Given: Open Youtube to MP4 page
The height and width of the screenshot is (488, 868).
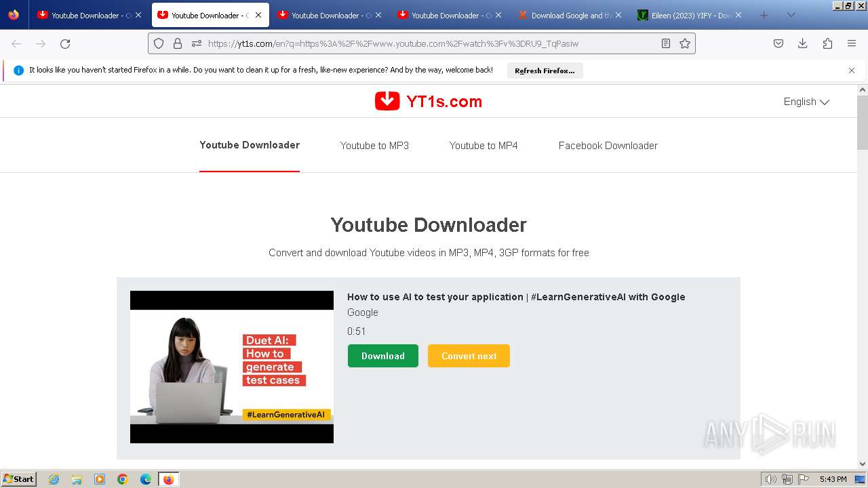Looking at the screenshot, I should tap(484, 146).
